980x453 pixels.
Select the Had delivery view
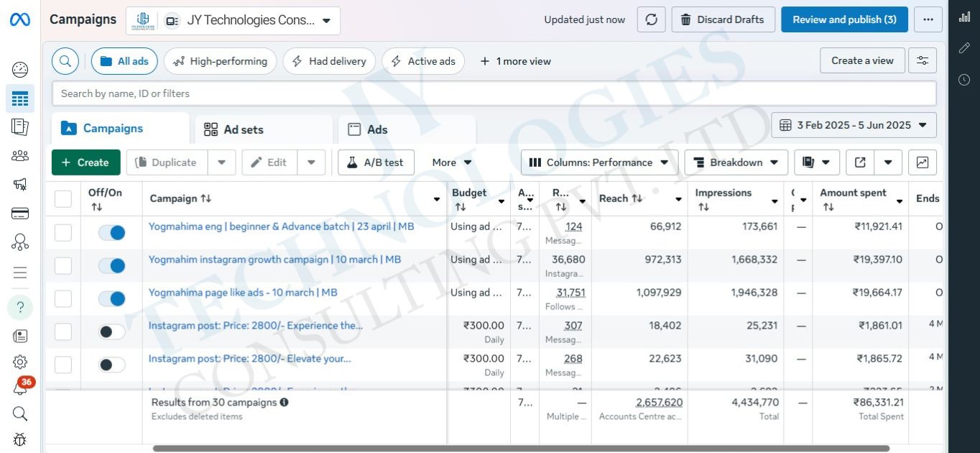tap(329, 61)
